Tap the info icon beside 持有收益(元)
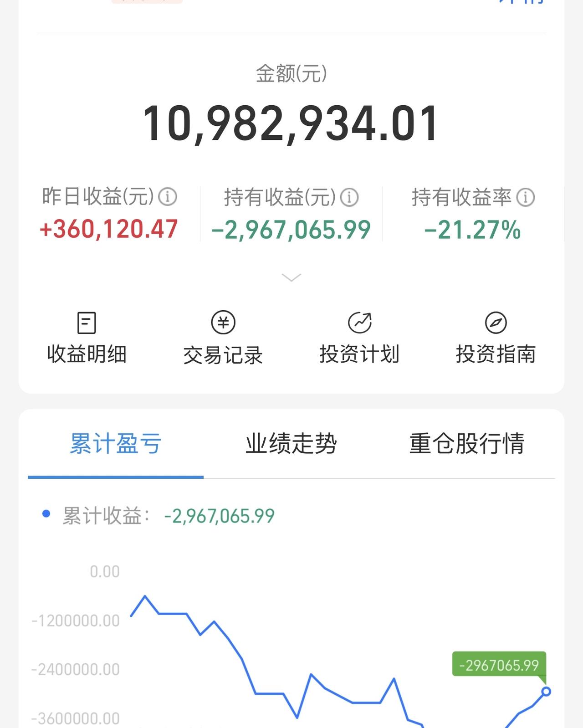The width and height of the screenshot is (583, 728). coord(349,197)
